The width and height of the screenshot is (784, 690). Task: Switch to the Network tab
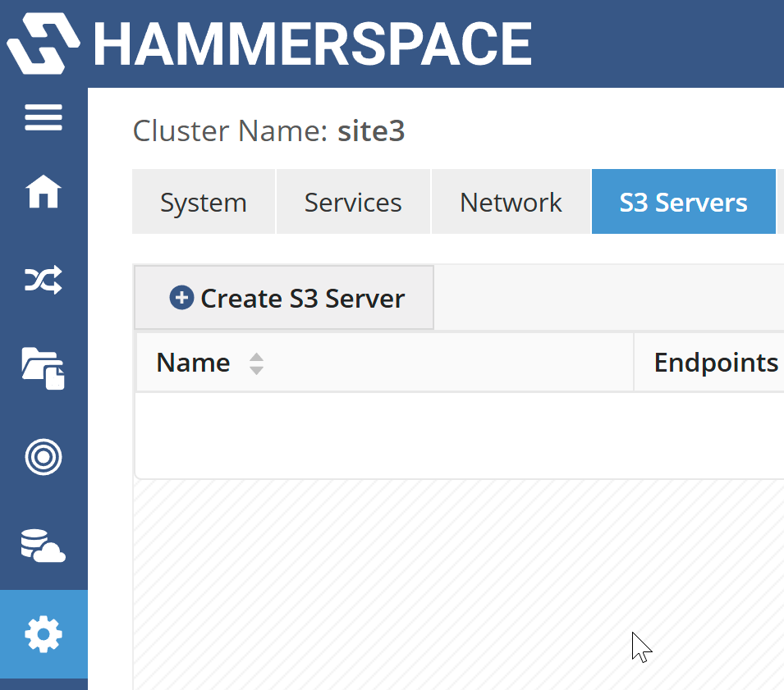(x=511, y=202)
